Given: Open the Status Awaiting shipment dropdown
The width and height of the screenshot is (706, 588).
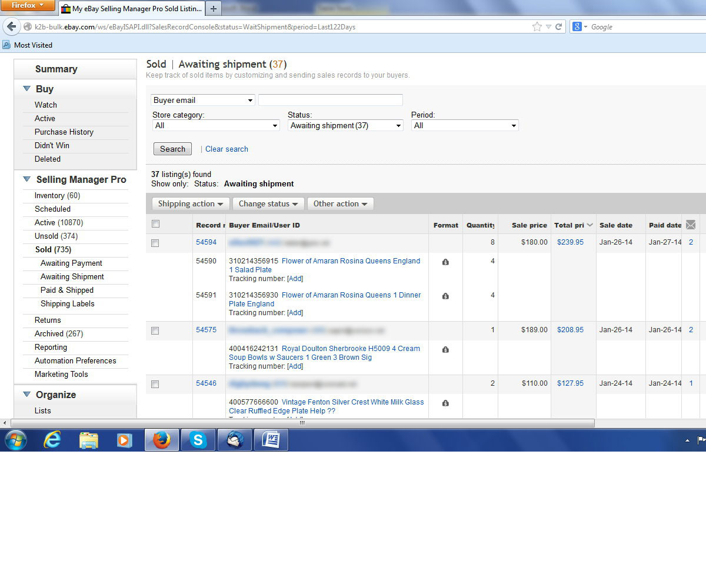Looking at the screenshot, I should [x=346, y=125].
